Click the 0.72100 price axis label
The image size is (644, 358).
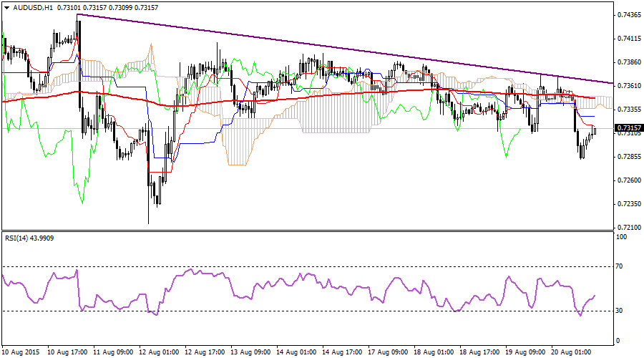pos(627,228)
